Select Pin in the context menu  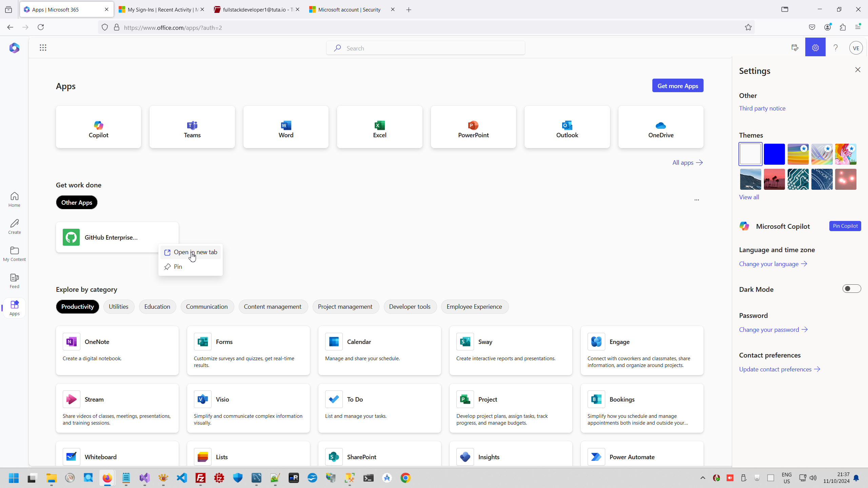[x=178, y=267]
